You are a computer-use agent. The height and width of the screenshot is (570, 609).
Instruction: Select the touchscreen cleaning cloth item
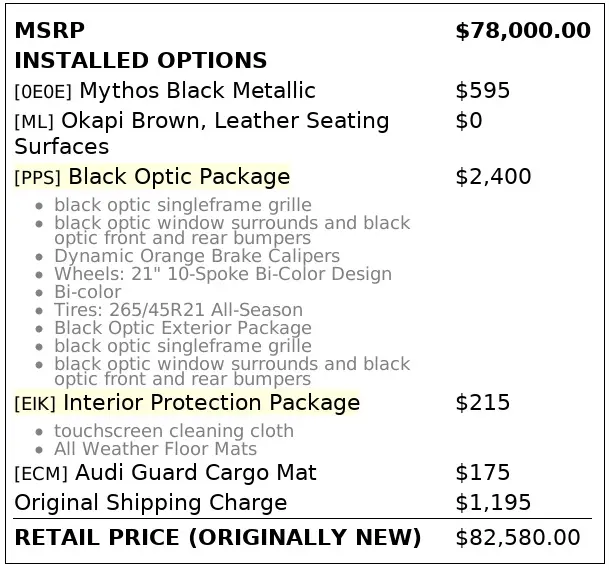tap(174, 431)
